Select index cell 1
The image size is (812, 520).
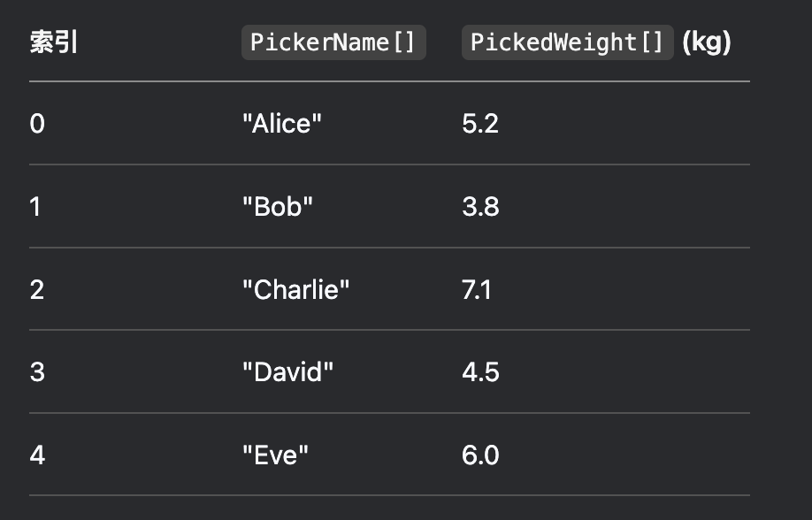[x=35, y=207]
